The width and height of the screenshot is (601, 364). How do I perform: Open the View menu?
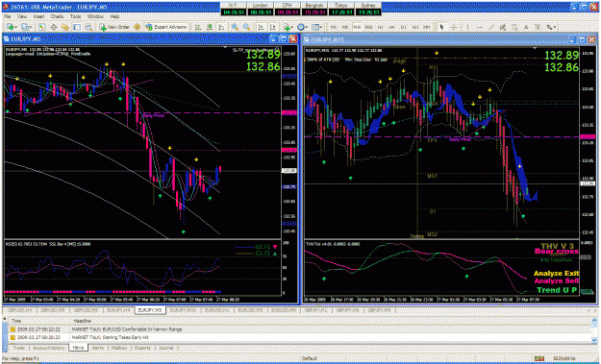tap(22, 17)
